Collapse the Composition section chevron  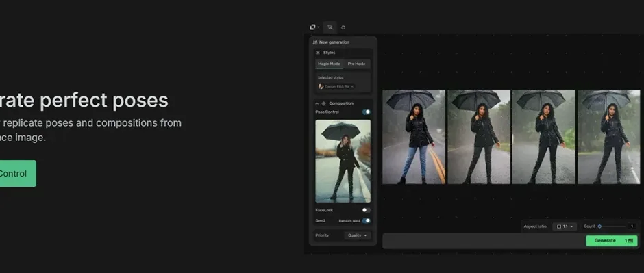pyautogui.click(x=317, y=104)
